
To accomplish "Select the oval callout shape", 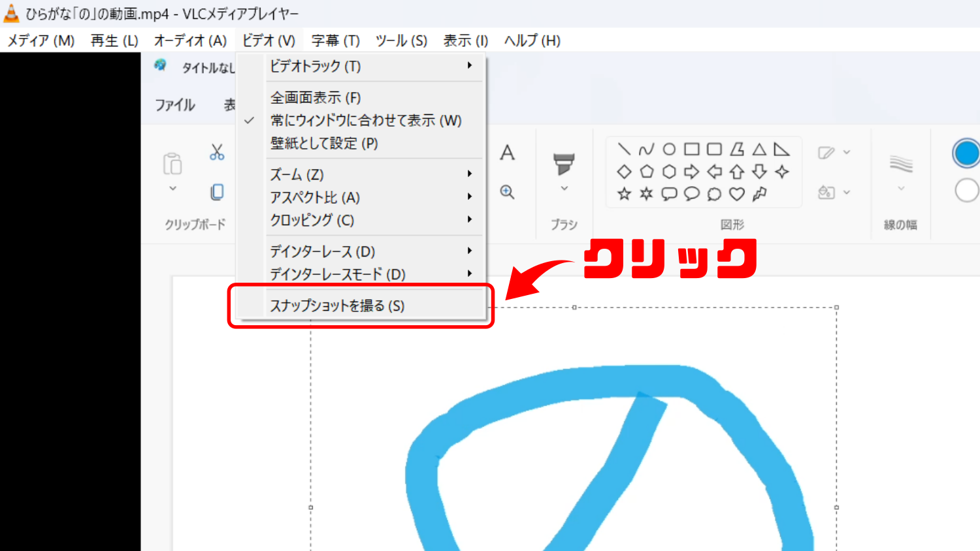I will pos(692,194).
